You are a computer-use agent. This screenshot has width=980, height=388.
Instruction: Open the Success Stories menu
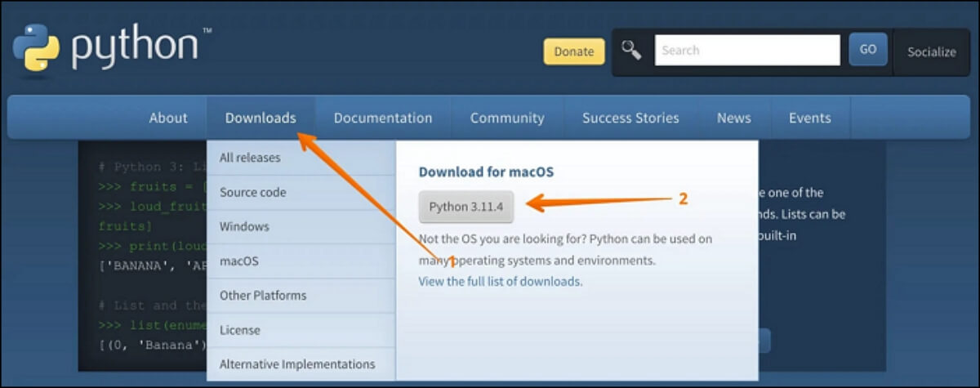(630, 118)
